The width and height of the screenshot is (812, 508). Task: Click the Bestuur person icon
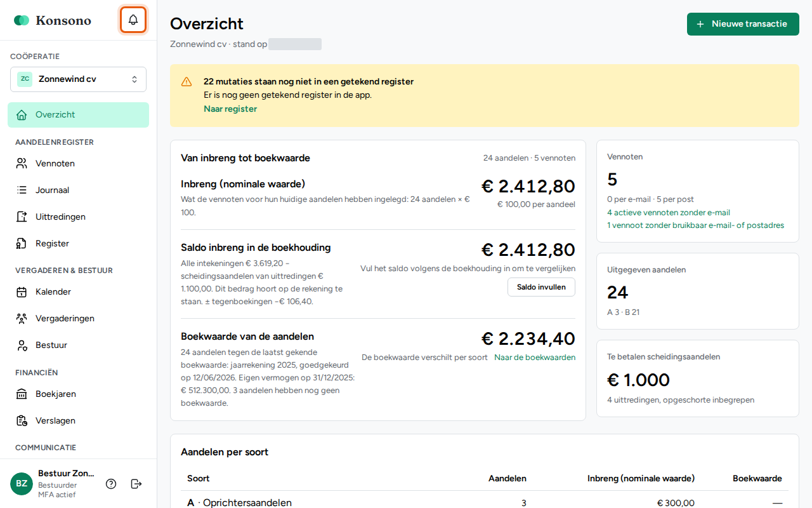tap(22, 345)
